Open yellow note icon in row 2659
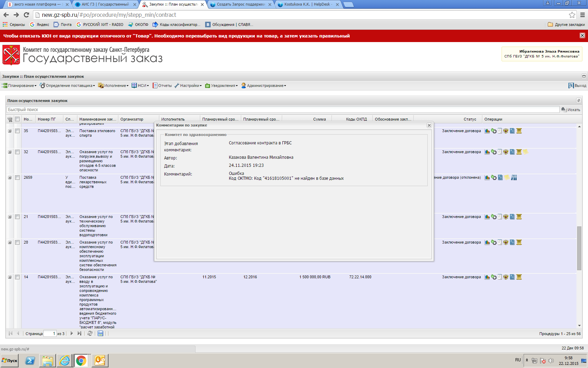Screen dimensions: 588x368 (x=506, y=178)
